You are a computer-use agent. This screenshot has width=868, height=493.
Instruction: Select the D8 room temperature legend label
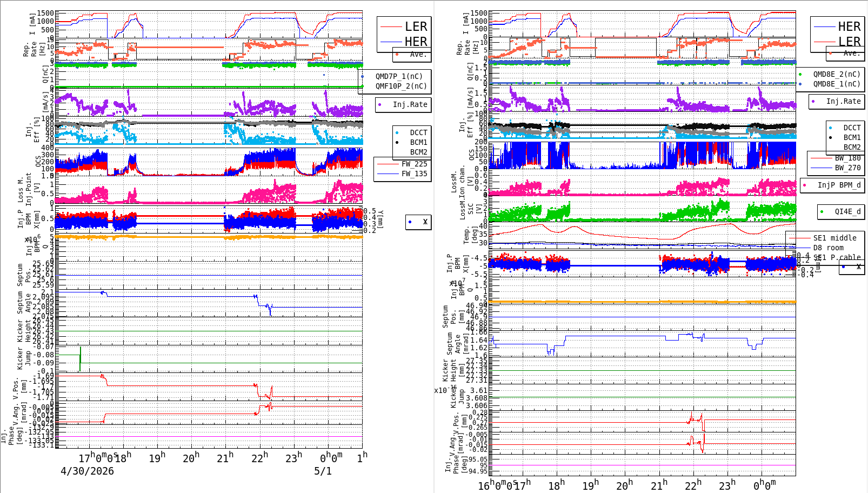click(x=828, y=248)
